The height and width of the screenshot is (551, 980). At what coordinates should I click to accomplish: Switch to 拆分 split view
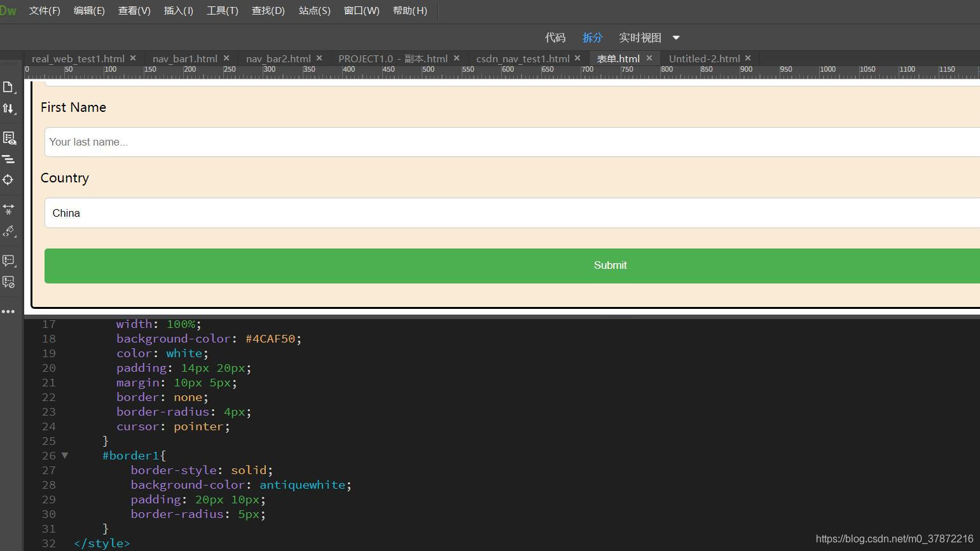592,37
